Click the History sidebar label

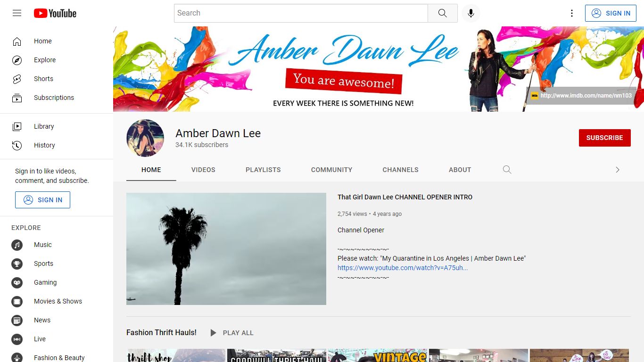[x=44, y=145]
